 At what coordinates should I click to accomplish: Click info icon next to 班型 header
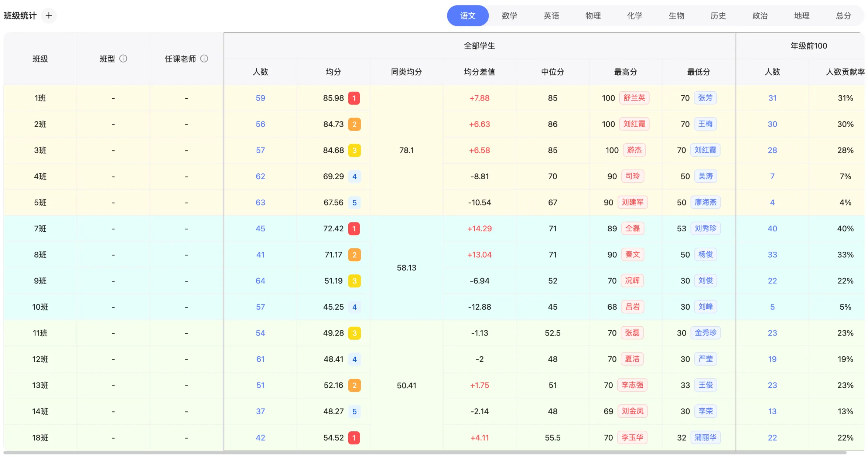123,59
